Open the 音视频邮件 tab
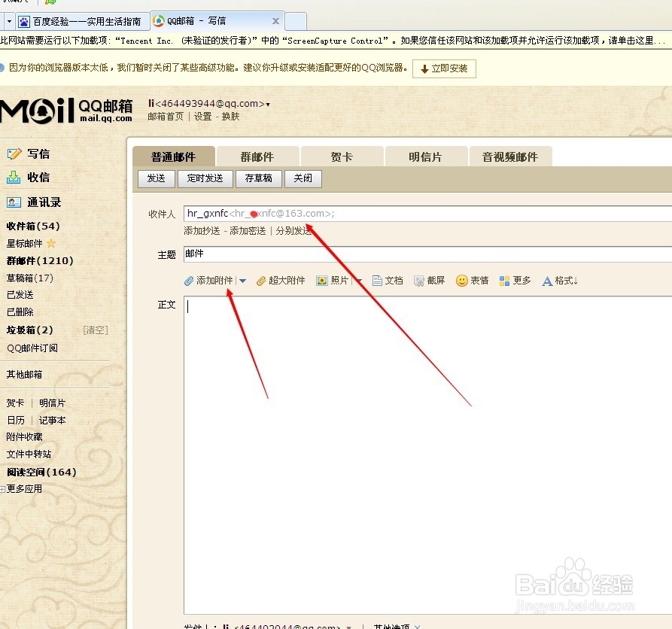 click(x=511, y=155)
